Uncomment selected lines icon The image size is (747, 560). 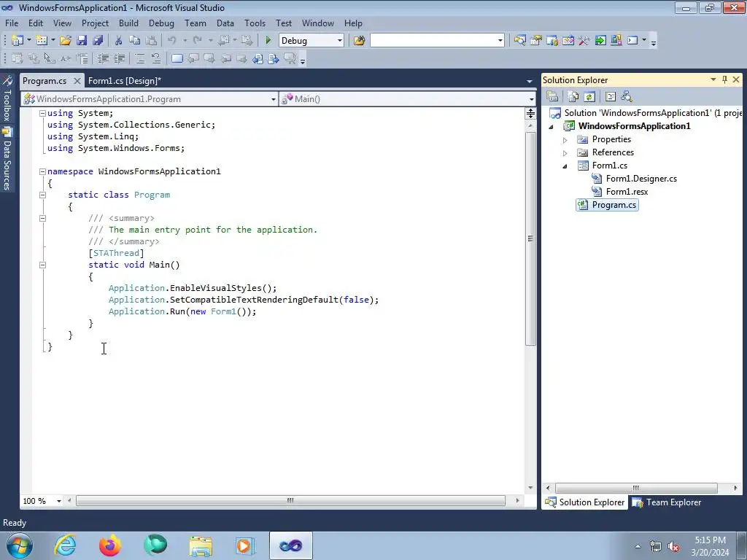coord(156,58)
